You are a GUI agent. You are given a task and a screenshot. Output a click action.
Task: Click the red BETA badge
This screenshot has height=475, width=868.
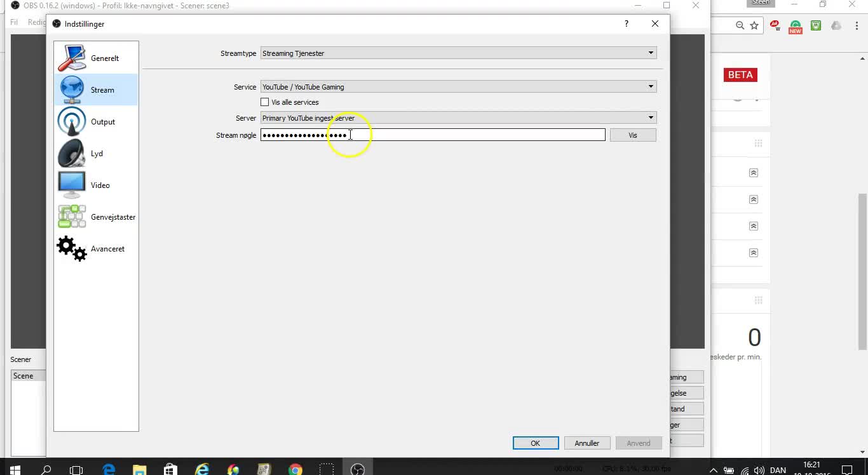coord(740,75)
